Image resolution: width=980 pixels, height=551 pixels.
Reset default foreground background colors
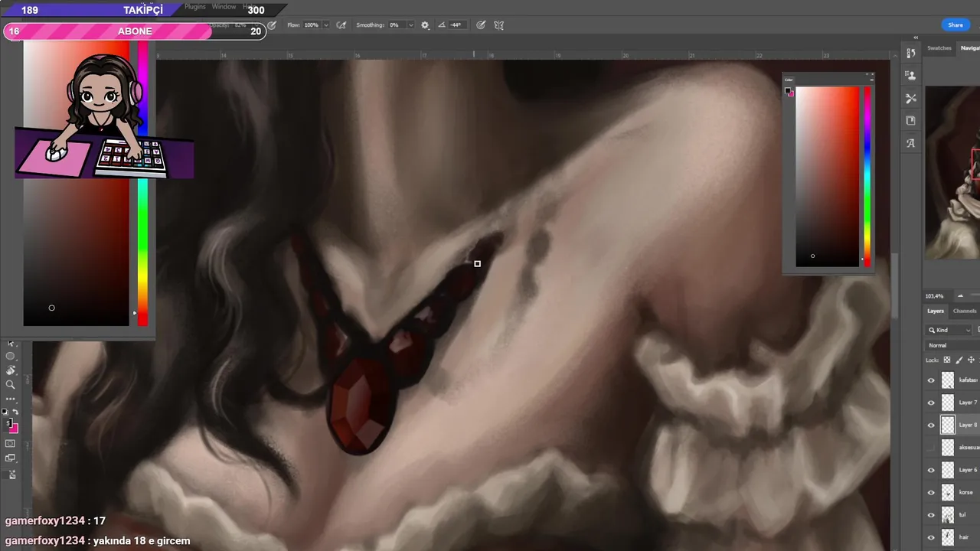pyautogui.click(x=5, y=412)
